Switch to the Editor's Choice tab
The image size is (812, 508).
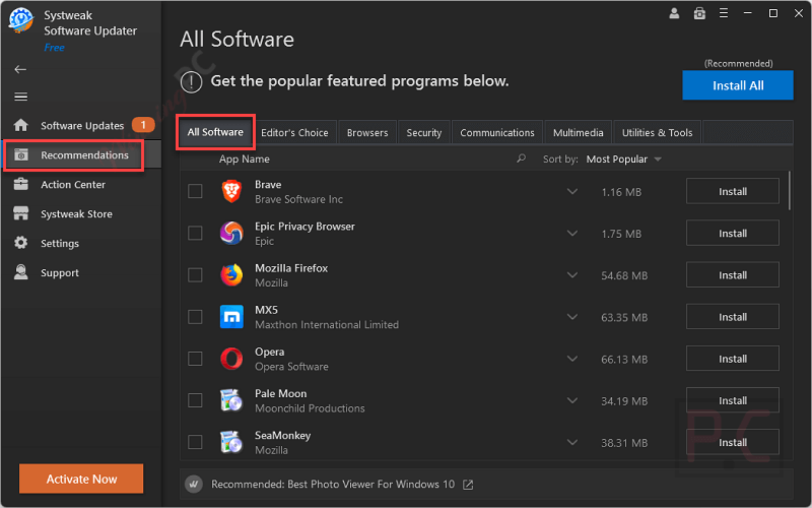click(295, 133)
